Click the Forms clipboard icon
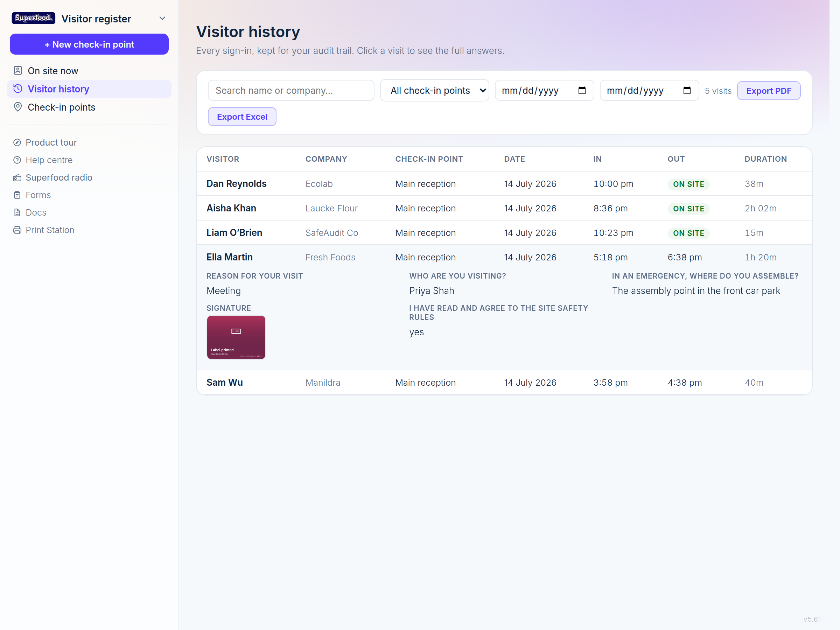 pos(17,195)
